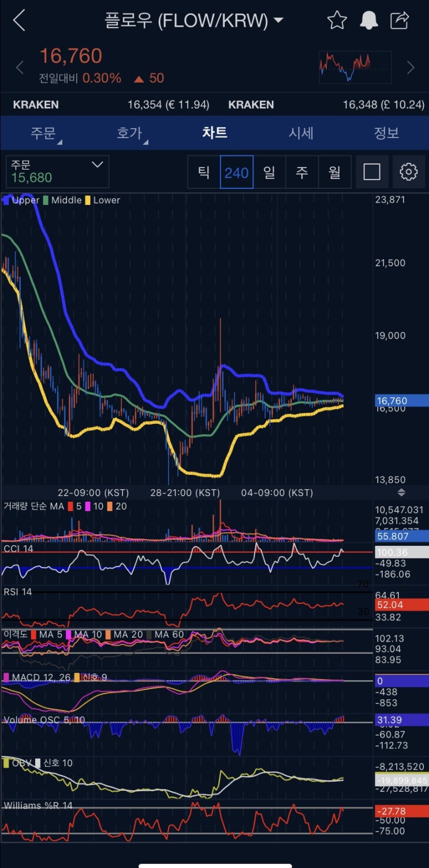The image size is (429, 868).
Task: Open the 주문 15,680 order dropdown
Action: [x=57, y=172]
